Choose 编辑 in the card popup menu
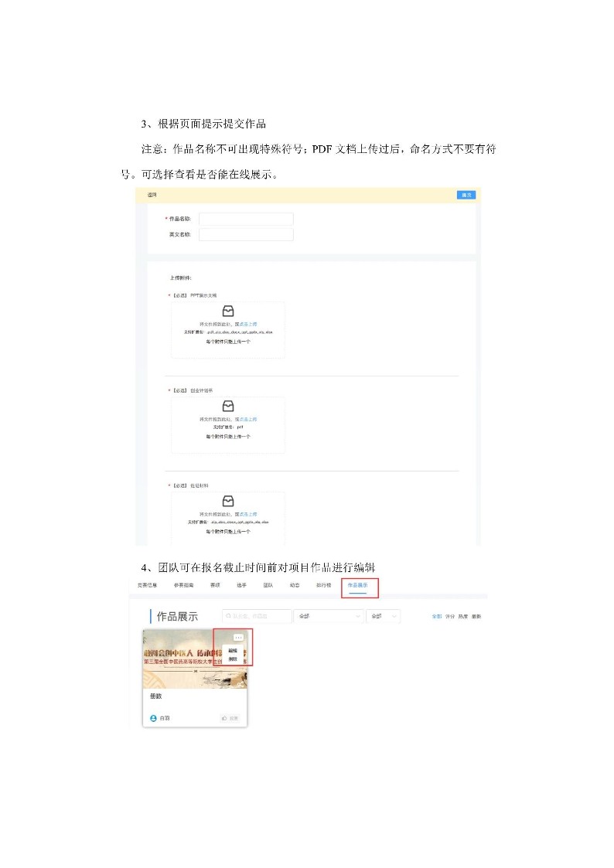 [233, 651]
